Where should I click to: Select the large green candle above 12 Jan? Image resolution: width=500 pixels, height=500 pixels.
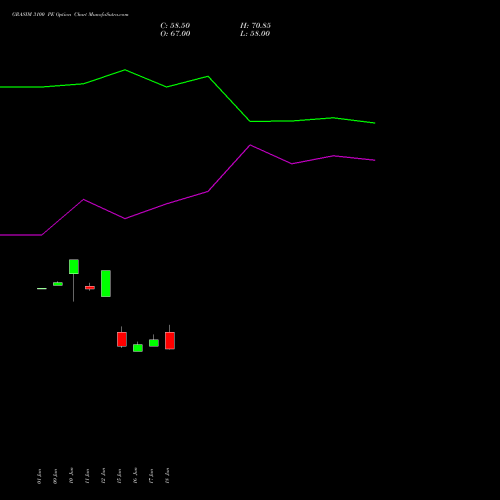(106, 283)
